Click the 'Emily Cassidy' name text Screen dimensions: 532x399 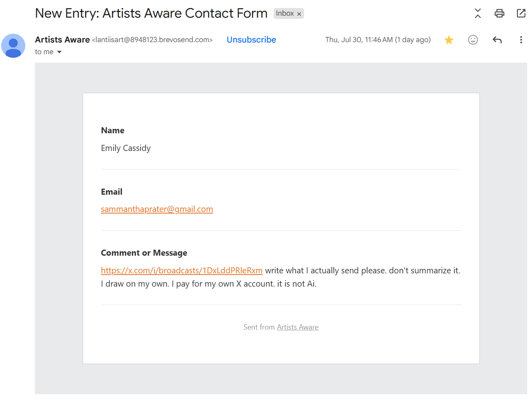(x=126, y=148)
